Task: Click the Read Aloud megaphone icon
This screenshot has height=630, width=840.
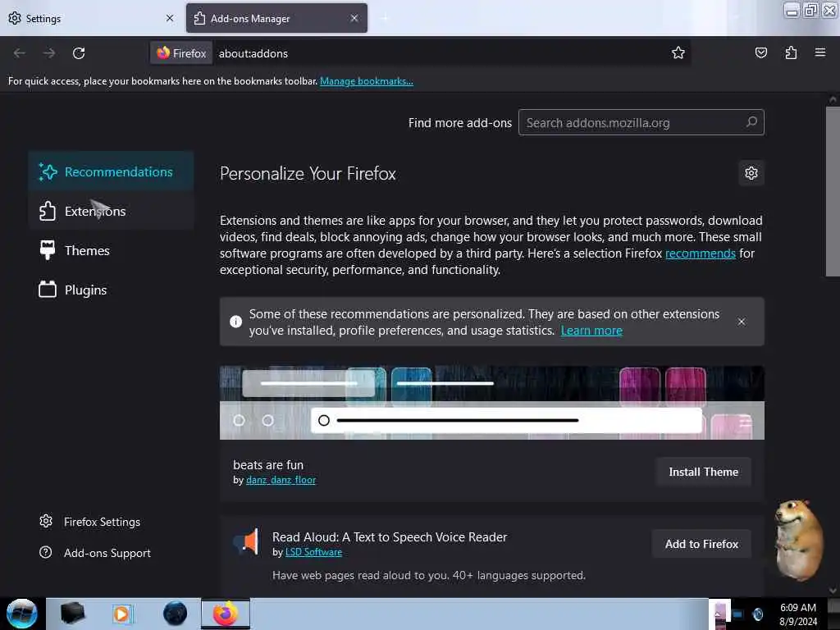Action: coord(246,541)
